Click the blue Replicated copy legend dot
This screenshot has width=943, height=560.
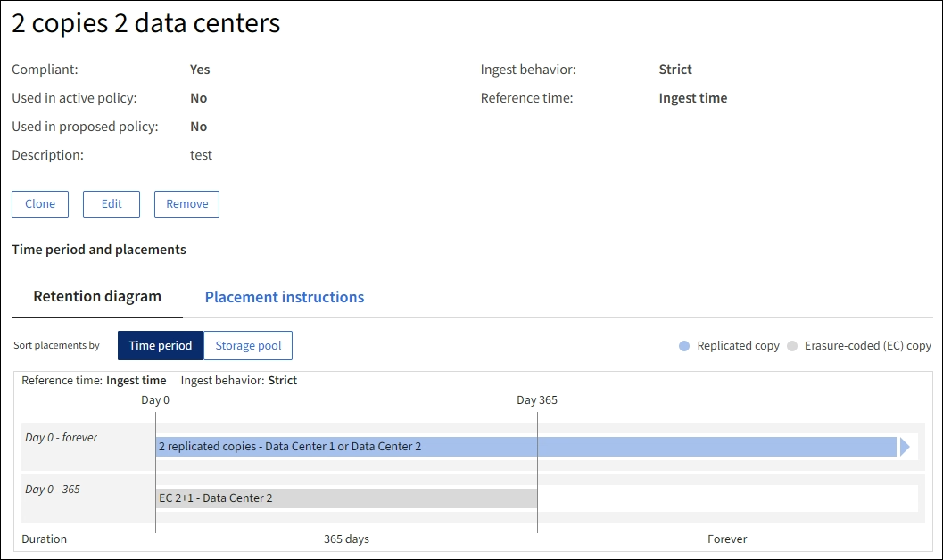point(684,346)
